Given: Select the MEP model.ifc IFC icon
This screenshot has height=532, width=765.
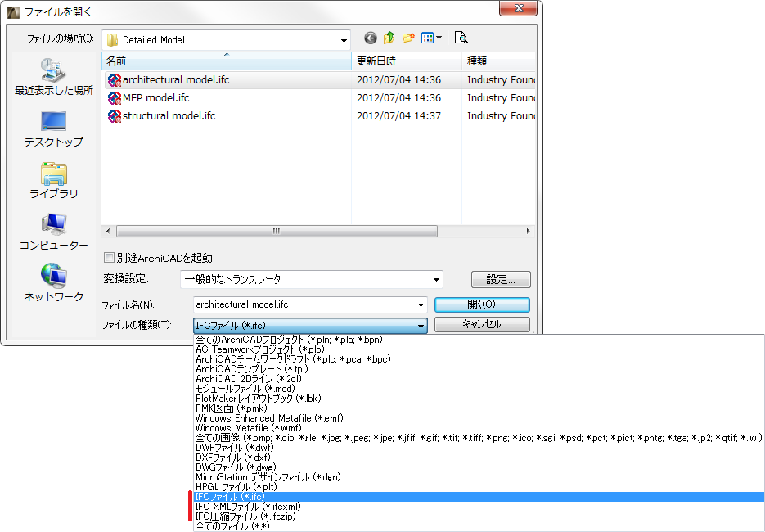Looking at the screenshot, I should click(114, 99).
